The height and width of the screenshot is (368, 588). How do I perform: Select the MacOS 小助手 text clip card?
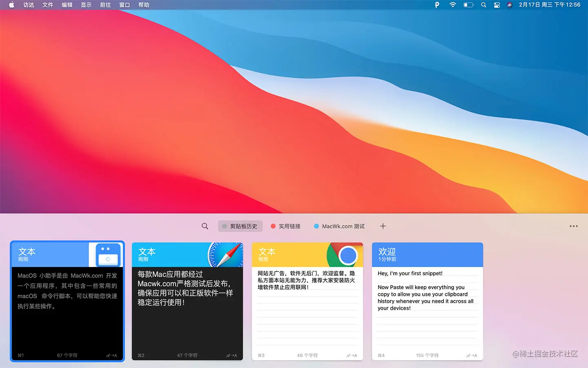[67, 301]
